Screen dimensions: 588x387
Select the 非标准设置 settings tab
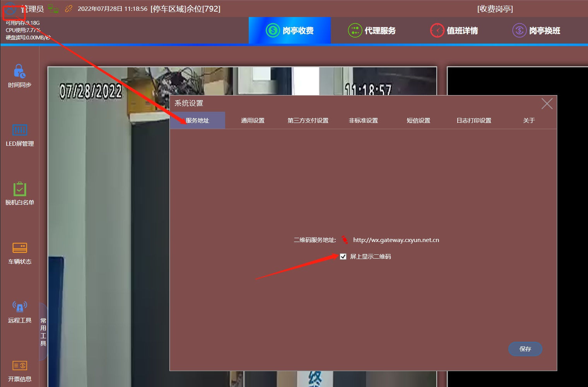(363, 120)
